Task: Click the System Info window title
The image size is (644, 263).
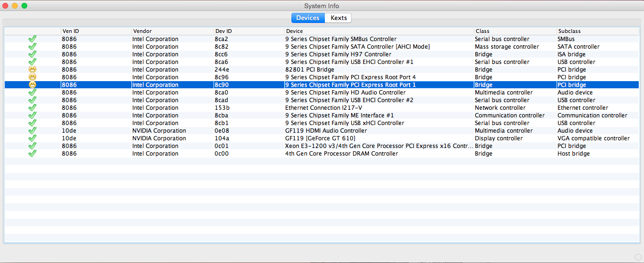Action: click(x=322, y=6)
